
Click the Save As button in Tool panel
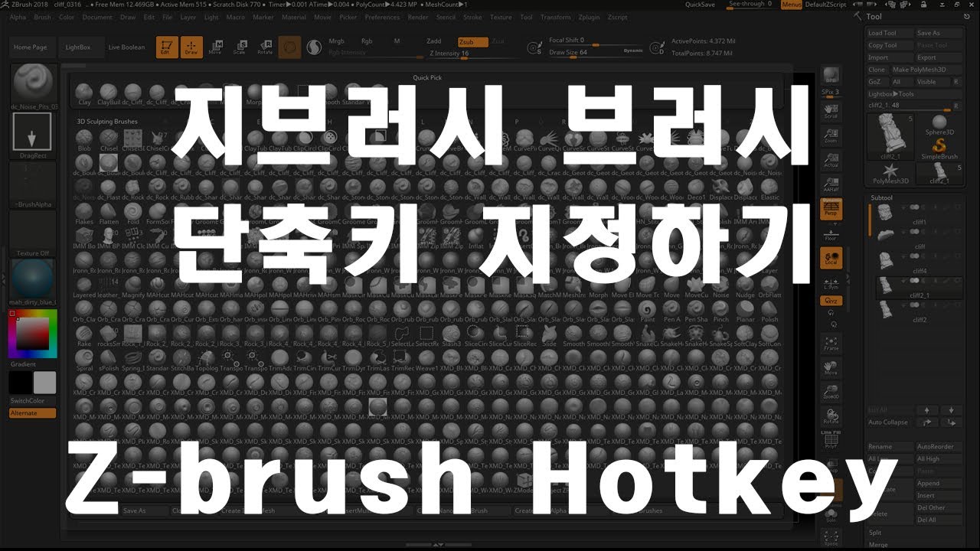939,33
